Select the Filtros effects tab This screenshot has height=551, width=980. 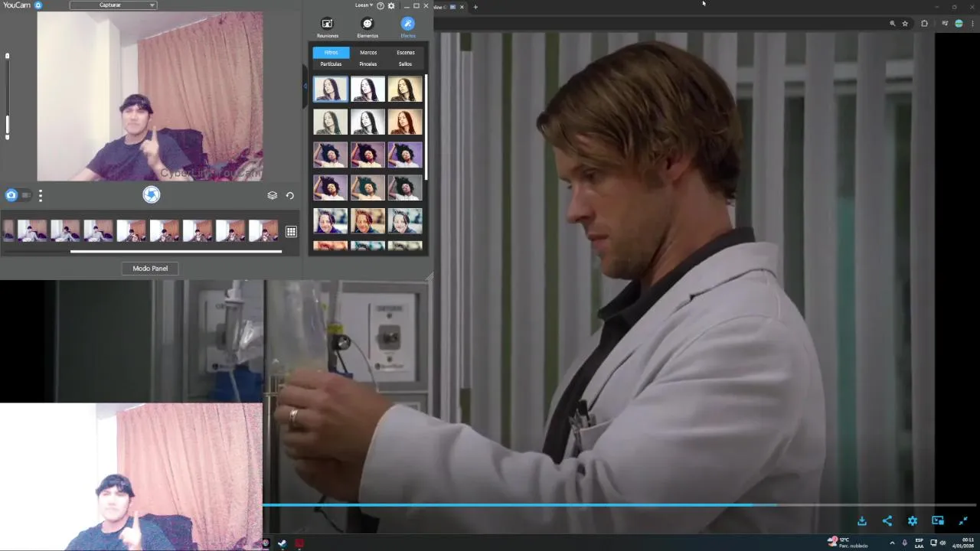coord(331,53)
